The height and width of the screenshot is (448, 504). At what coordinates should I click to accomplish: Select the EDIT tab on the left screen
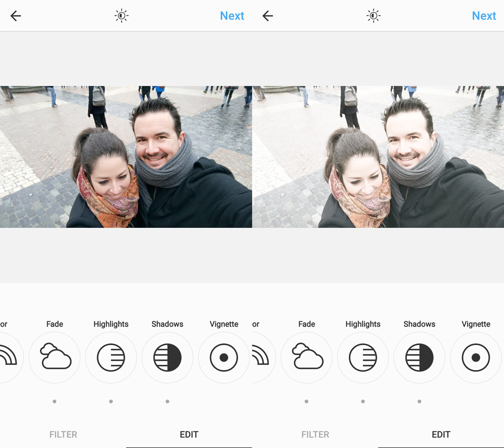click(189, 434)
